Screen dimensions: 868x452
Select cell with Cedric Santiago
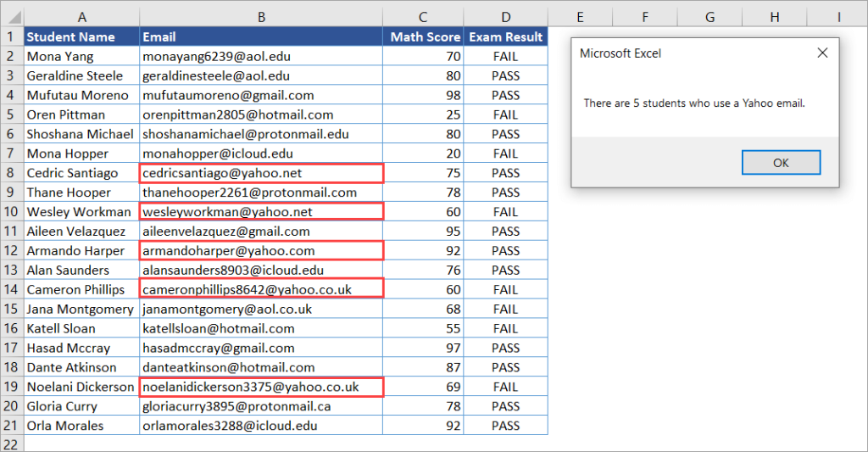coord(81,173)
